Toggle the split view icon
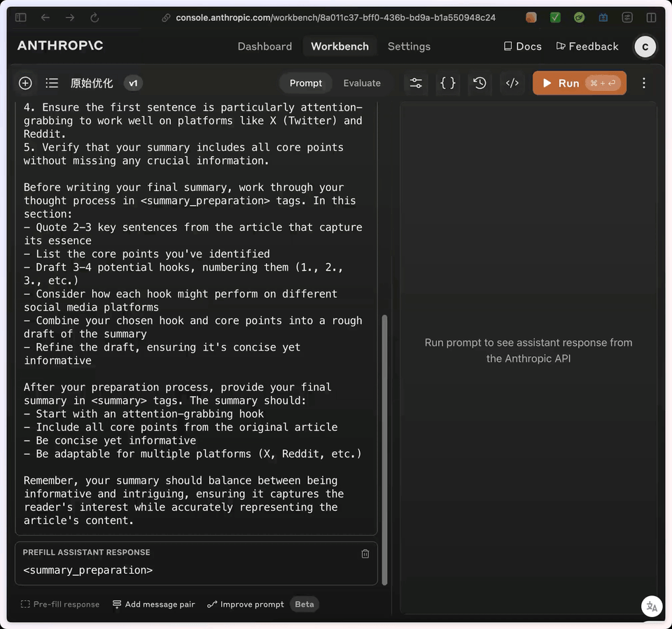The width and height of the screenshot is (672, 629). pos(651,17)
